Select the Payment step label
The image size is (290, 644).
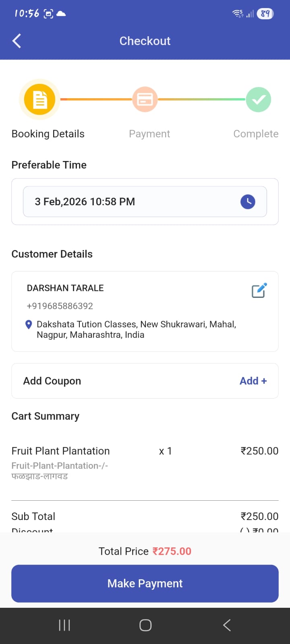(149, 134)
